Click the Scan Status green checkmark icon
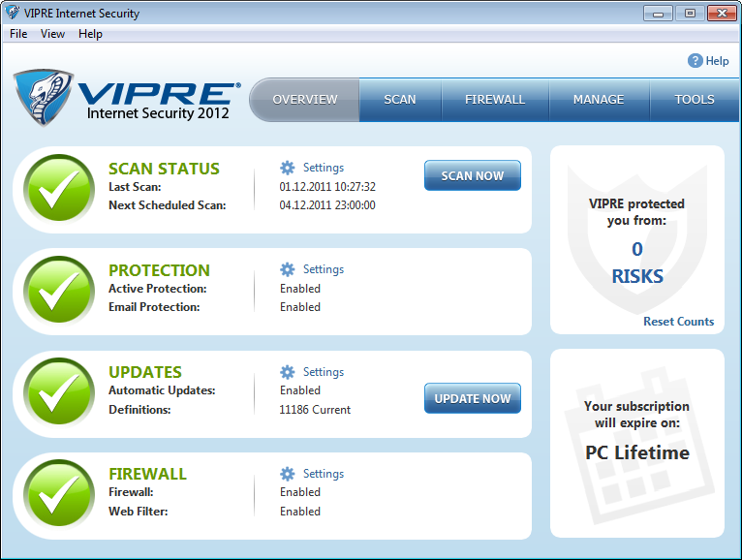 [x=60, y=190]
